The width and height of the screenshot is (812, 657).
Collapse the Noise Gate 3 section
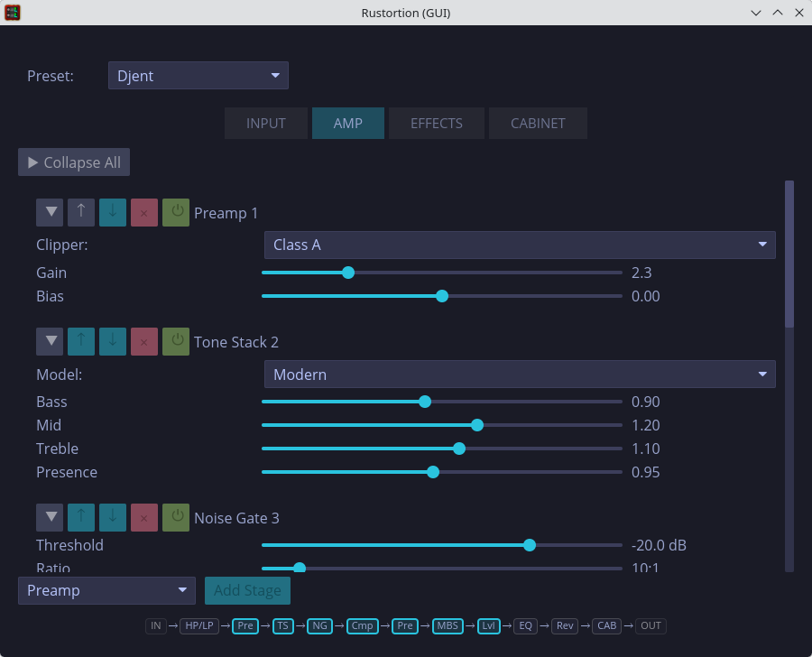point(50,518)
